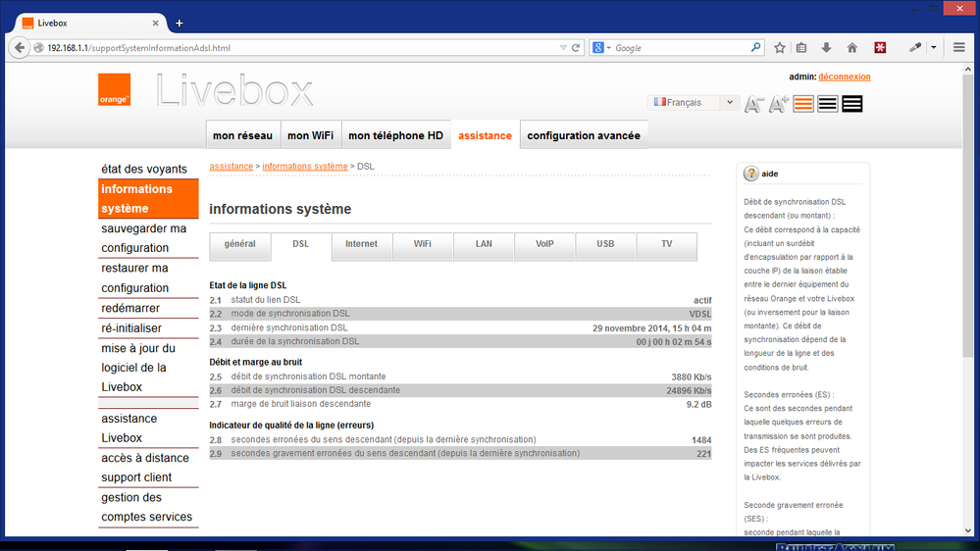The width and height of the screenshot is (980, 551).
Task: Open the bookmarks list icon
Action: coord(801,47)
